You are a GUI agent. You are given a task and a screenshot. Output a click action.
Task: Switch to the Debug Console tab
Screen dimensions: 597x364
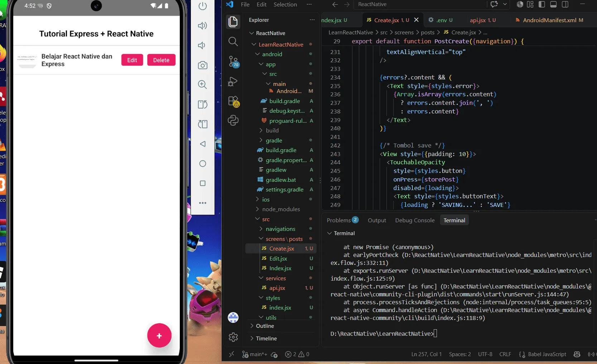415,220
